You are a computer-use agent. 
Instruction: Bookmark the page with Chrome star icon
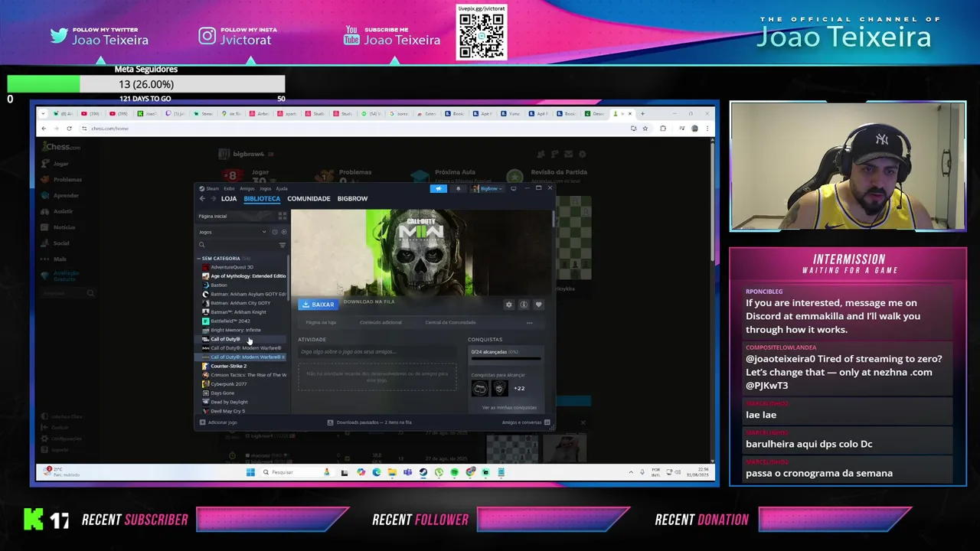(x=645, y=129)
